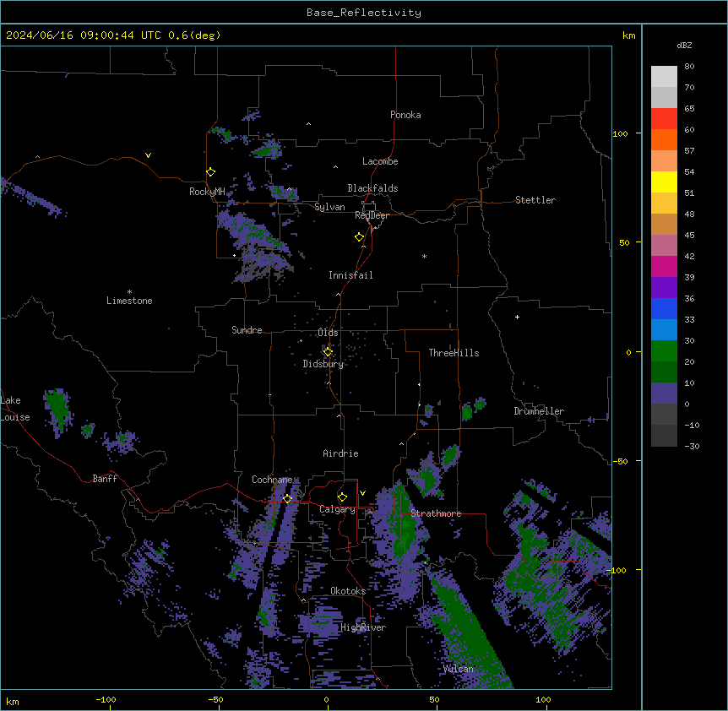Click the yellow V marker east of Calgary
The image size is (728, 711).
point(362,493)
